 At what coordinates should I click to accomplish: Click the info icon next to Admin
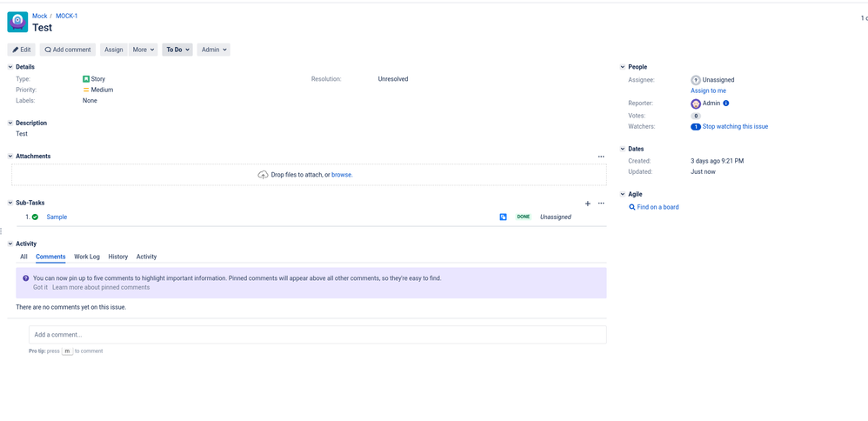pyautogui.click(x=726, y=103)
